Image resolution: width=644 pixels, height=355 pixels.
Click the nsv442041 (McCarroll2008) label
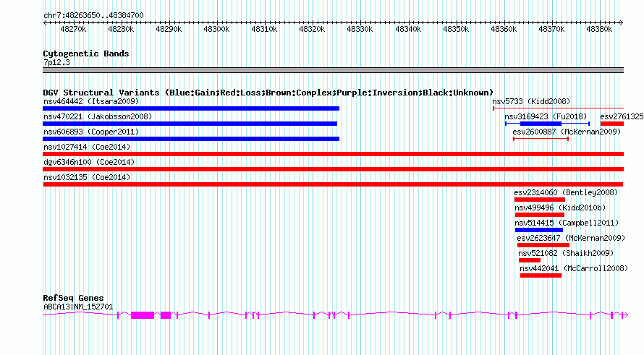click(574, 268)
